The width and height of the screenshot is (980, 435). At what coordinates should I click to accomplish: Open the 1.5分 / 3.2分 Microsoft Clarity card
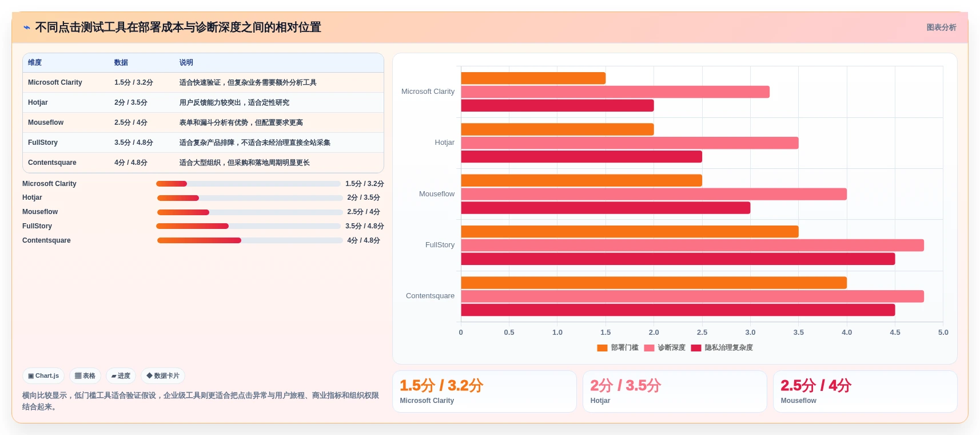click(x=484, y=391)
